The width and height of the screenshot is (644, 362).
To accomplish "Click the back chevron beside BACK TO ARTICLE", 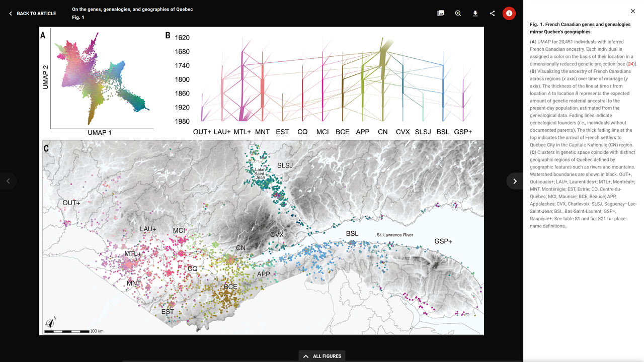I will (x=10, y=14).
